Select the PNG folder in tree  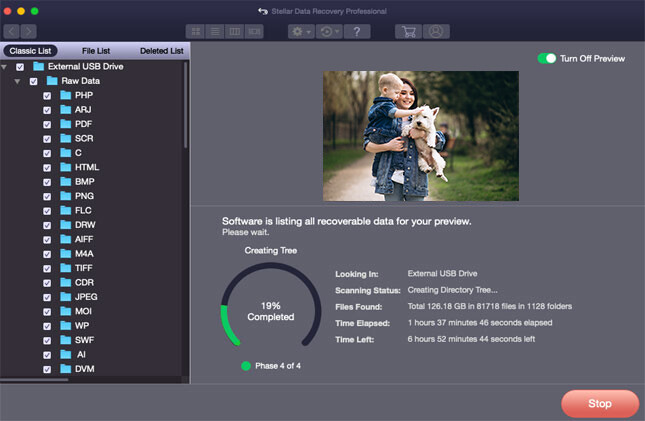(83, 196)
